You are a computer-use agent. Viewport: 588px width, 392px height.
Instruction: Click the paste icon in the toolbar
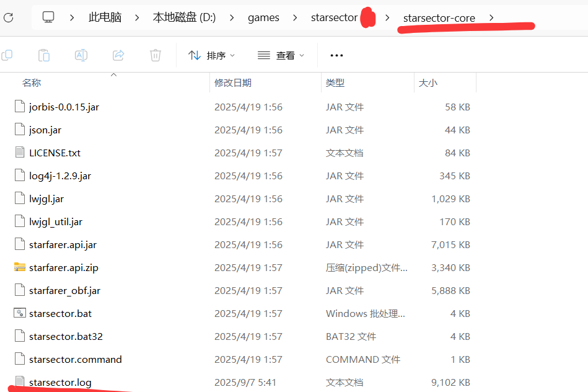(x=44, y=55)
